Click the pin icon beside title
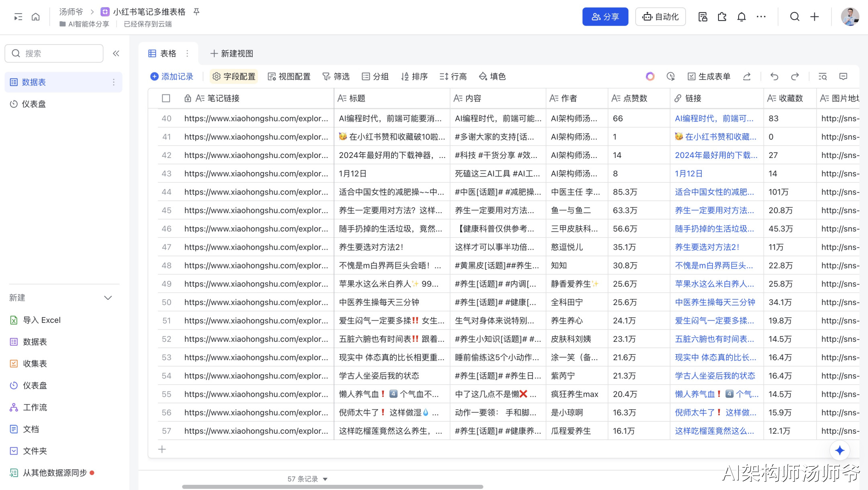Screen dimensions: 868x490 click(x=197, y=12)
